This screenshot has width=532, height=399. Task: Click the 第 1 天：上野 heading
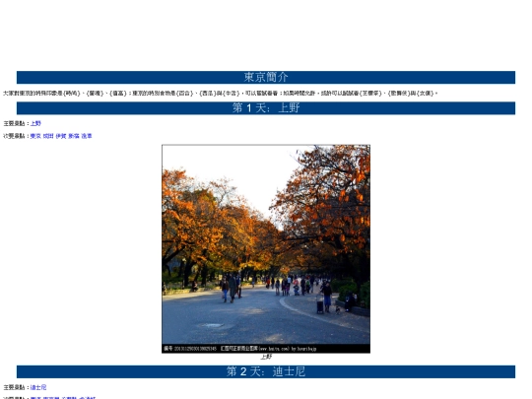click(266, 108)
